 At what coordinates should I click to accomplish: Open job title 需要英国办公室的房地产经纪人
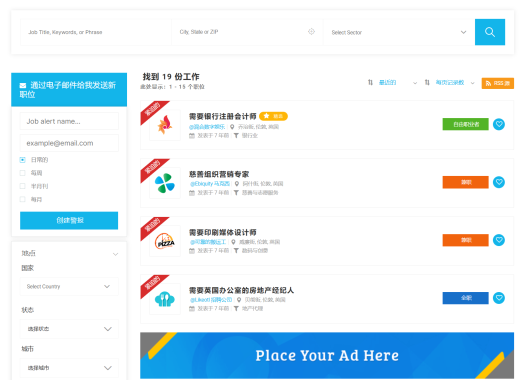(241, 290)
